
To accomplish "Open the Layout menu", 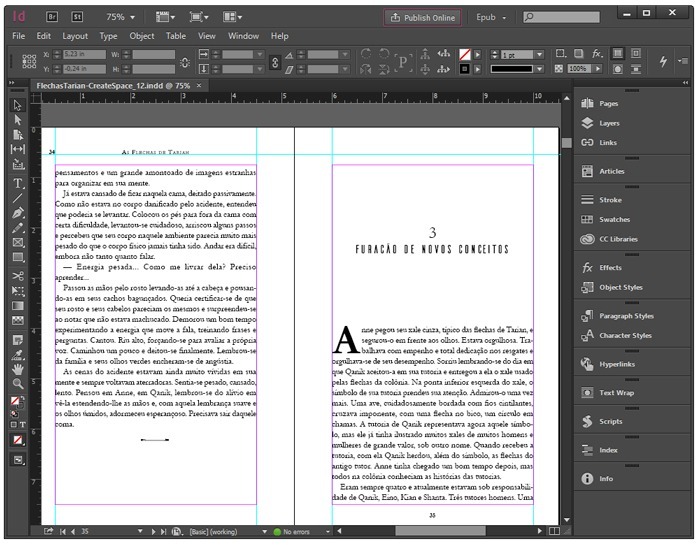I will pyautogui.click(x=75, y=36).
